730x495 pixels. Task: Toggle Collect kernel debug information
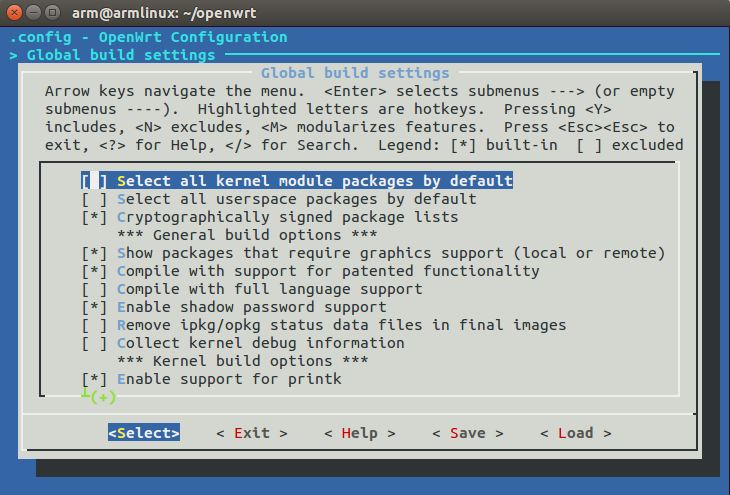243,343
